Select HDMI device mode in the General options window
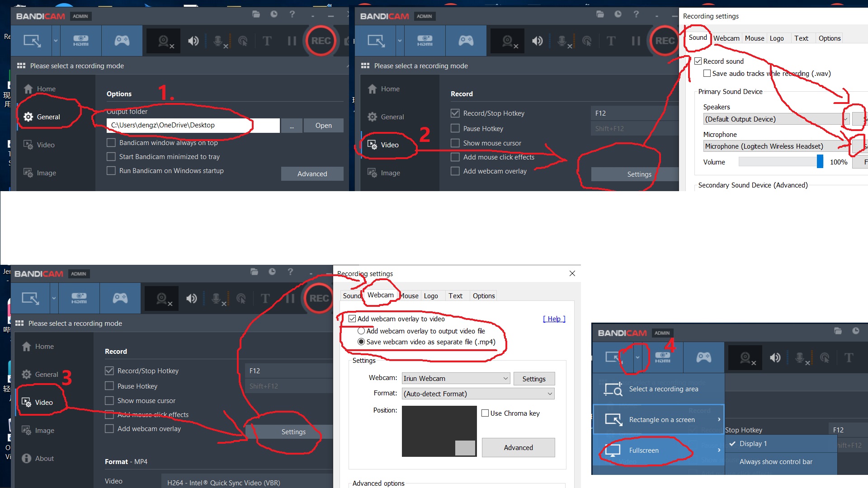 [81, 41]
